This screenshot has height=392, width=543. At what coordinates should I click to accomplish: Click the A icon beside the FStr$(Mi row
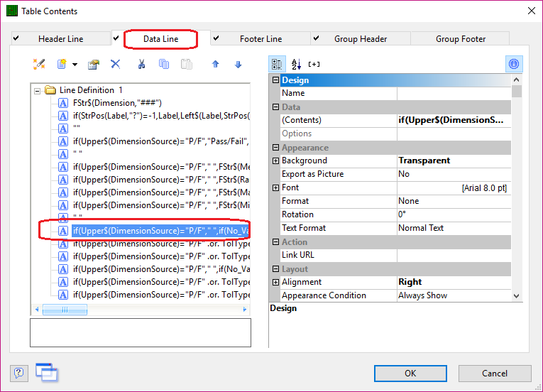pyautogui.click(x=63, y=205)
